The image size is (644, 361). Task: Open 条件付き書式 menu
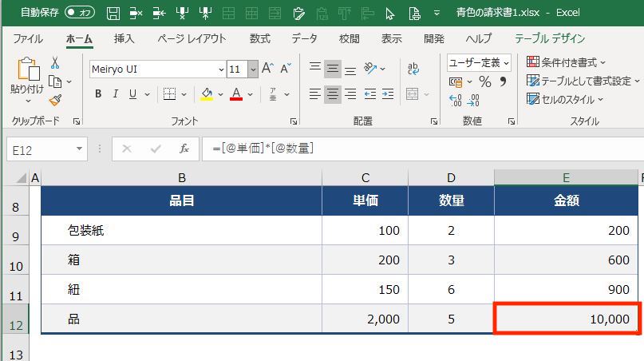tap(566, 62)
